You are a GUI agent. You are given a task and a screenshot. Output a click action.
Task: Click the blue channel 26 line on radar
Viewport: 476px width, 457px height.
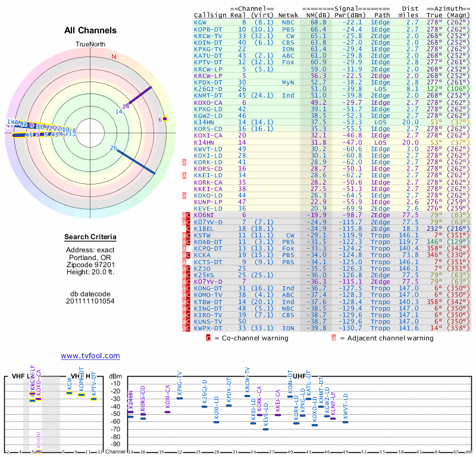[136, 161]
